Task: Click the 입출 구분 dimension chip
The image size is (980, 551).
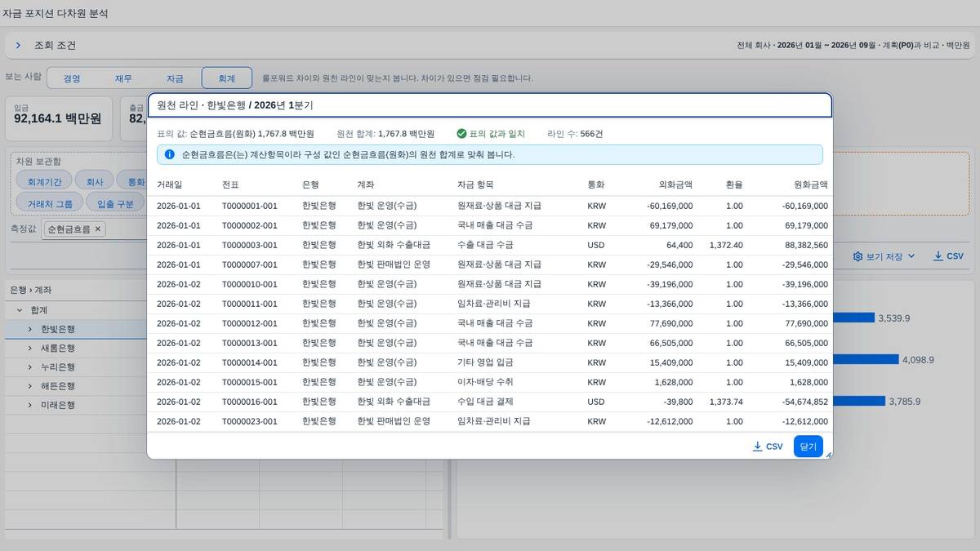Action: (x=115, y=204)
